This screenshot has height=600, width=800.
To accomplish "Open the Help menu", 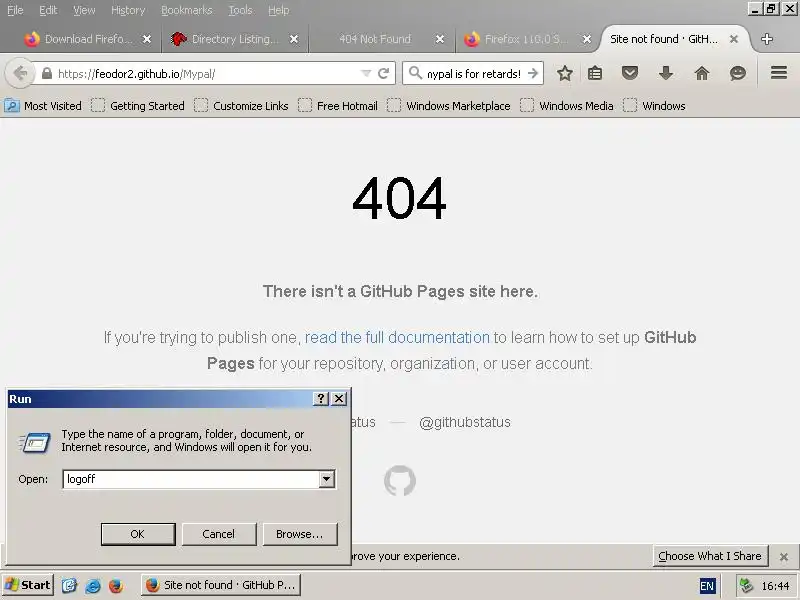I will (x=279, y=10).
